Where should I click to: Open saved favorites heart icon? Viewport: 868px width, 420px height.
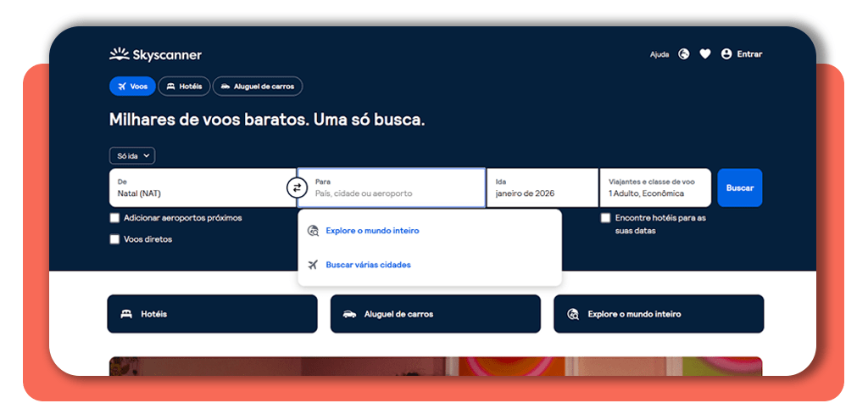pyautogui.click(x=705, y=54)
